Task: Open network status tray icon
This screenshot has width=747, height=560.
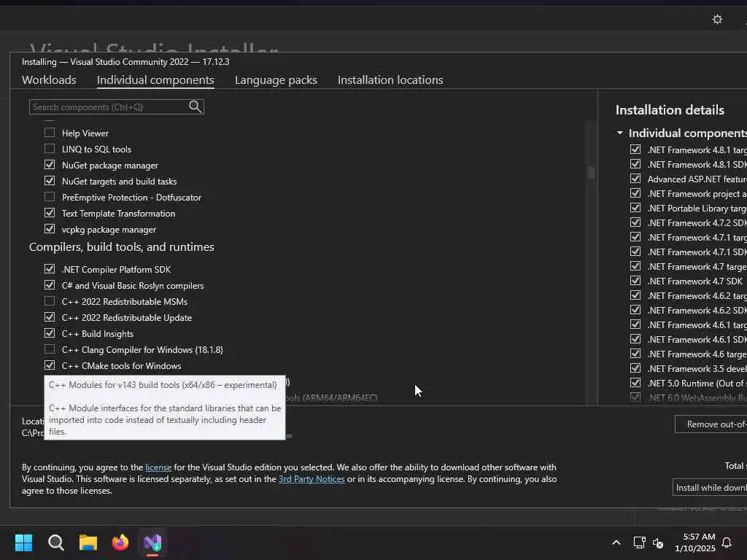Action: [639, 542]
